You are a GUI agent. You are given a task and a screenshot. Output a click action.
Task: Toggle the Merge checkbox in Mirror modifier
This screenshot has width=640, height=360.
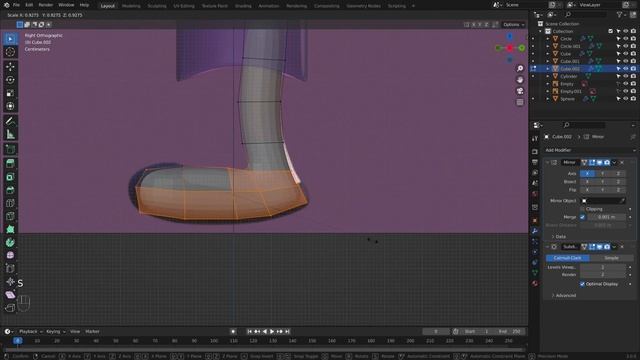tap(582, 217)
